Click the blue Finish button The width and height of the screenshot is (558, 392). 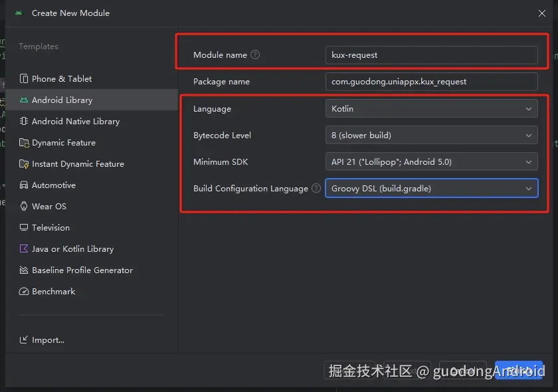(519, 371)
